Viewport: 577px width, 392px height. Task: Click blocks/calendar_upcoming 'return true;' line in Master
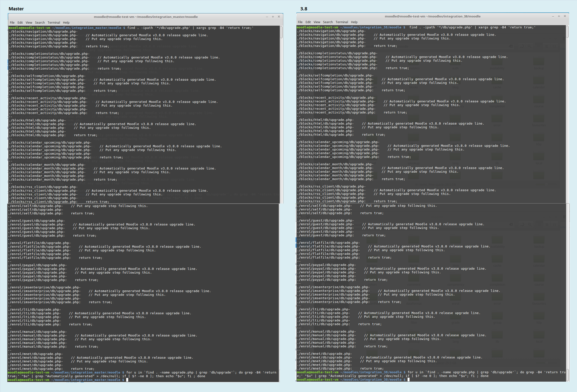66,157
